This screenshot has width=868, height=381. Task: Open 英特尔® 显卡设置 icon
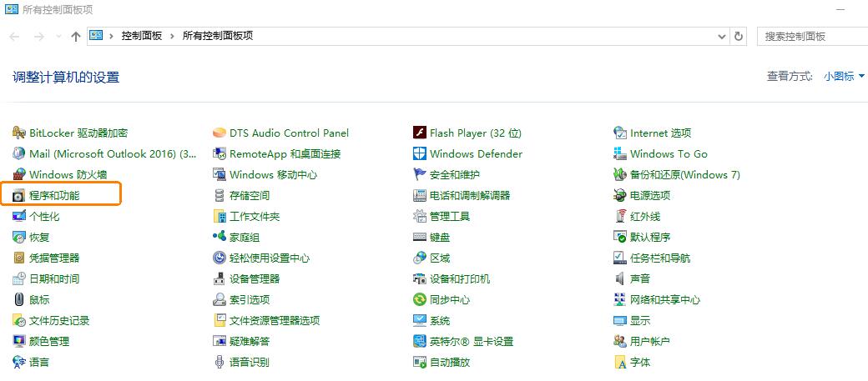click(420, 341)
